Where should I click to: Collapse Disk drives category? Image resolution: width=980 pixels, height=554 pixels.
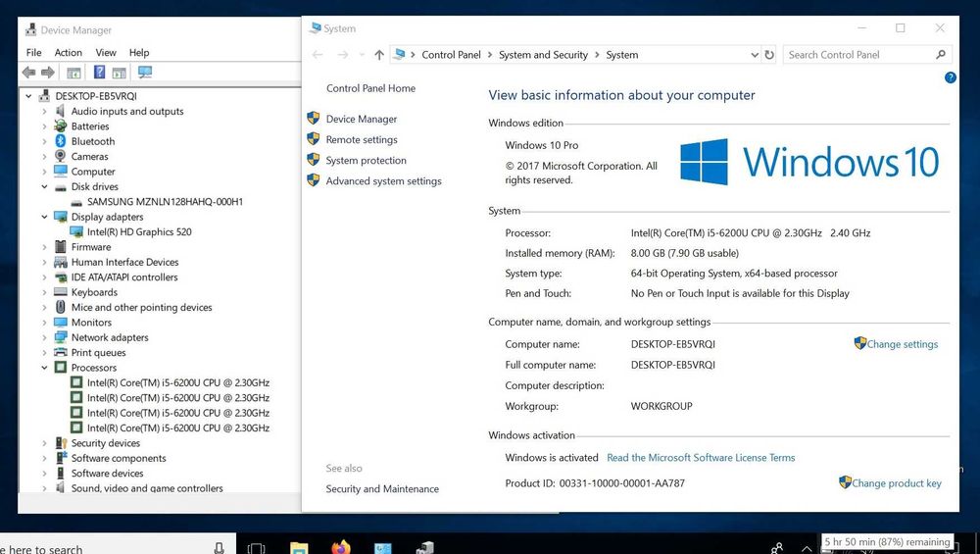click(44, 187)
